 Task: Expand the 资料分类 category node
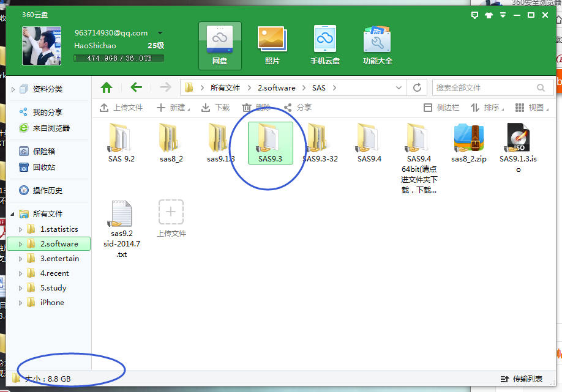[x=13, y=89]
